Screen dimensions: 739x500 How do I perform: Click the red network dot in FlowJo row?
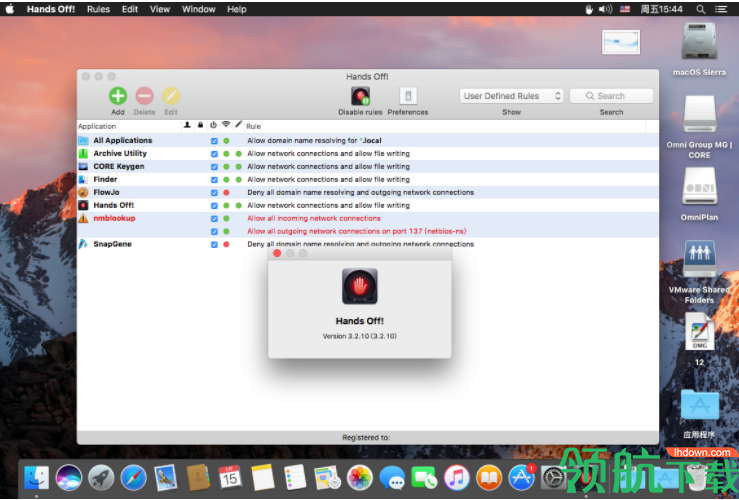(226, 193)
